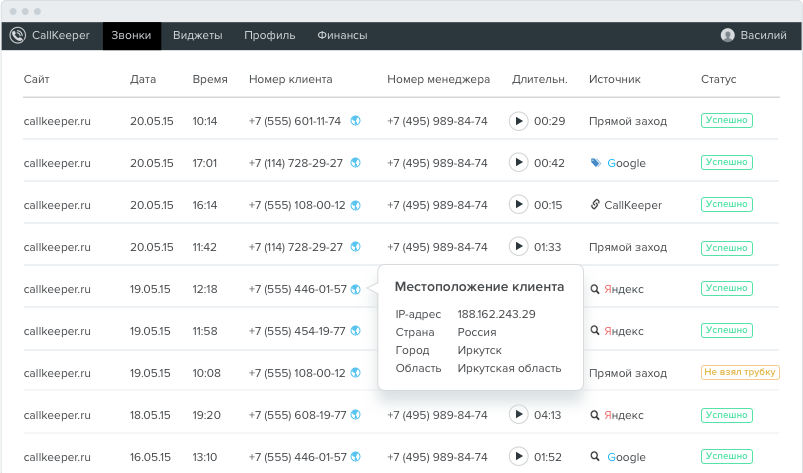Sort by the Дата column header
This screenshot has height=473, width=803.
[143, 79]
